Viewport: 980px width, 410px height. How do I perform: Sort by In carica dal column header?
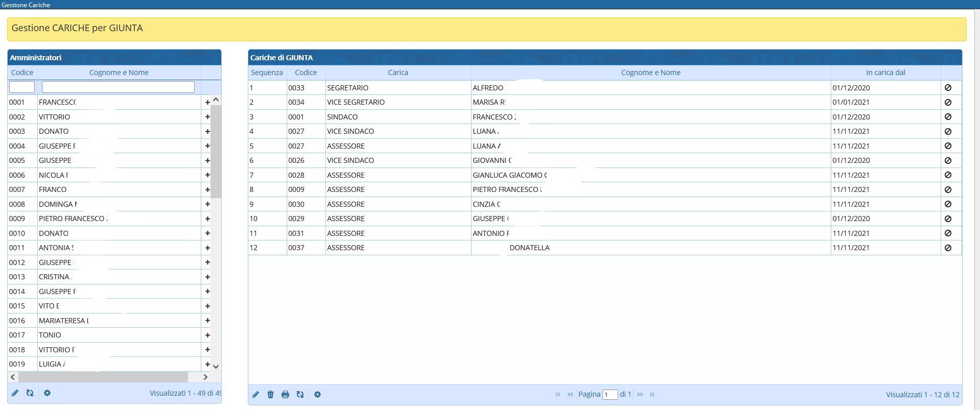pyautogui.click(x=885, y=73)
